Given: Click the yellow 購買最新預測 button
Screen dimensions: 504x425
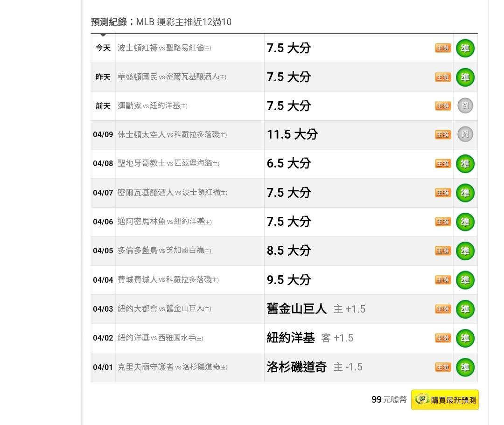Looking at the screenshot, I should tap(445, 400).
